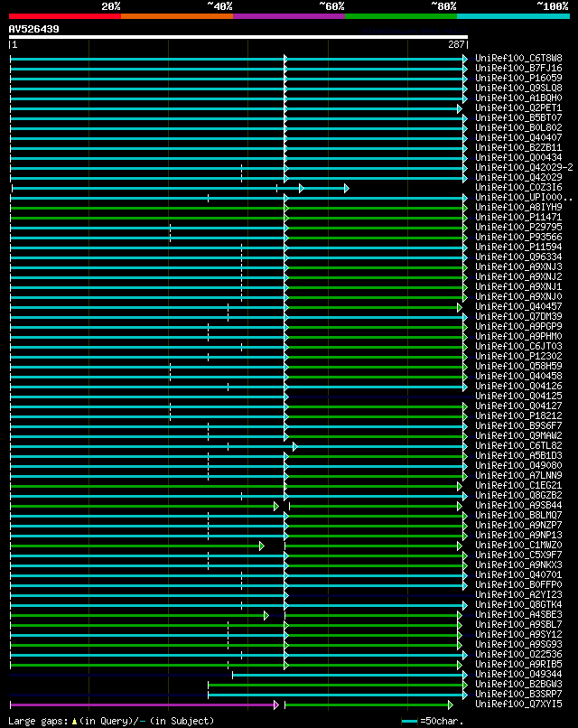Select the UniRef100_P16059 label
This screenshot has width=578, height=728.
coord(518,78)
